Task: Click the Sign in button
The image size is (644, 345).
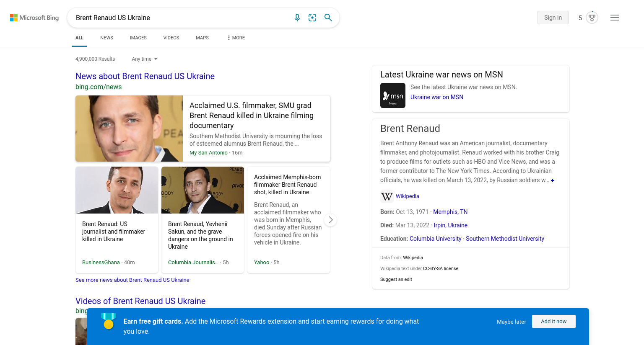Action: click(x=553, y=18)
